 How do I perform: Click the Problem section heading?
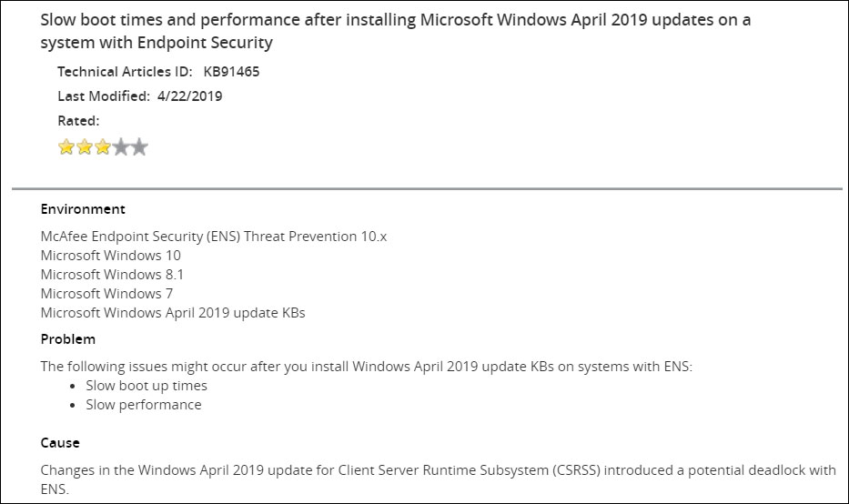tap(67, 339)
